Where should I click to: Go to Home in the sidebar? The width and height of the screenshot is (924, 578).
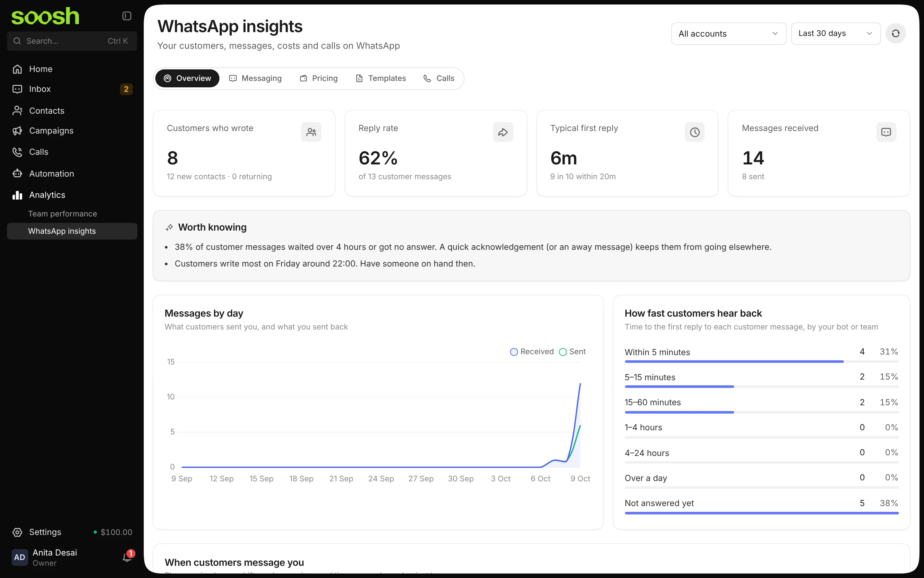tap(72, 69)
